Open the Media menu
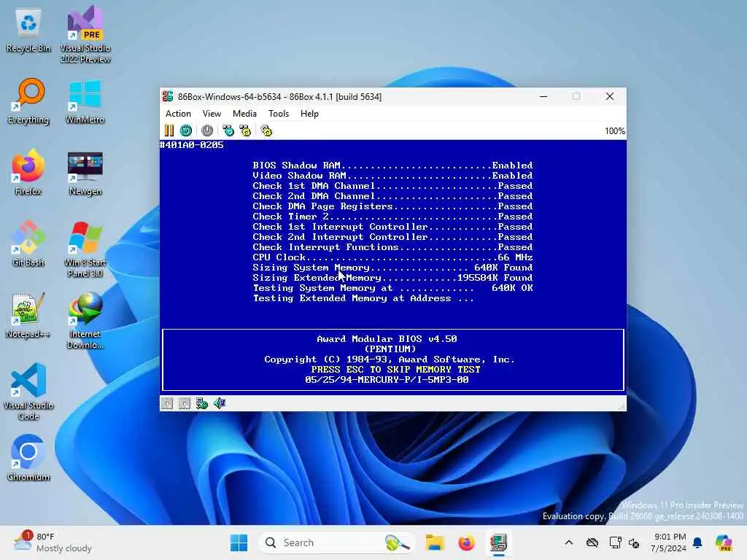The image size is (747, 560). point(244,114)
